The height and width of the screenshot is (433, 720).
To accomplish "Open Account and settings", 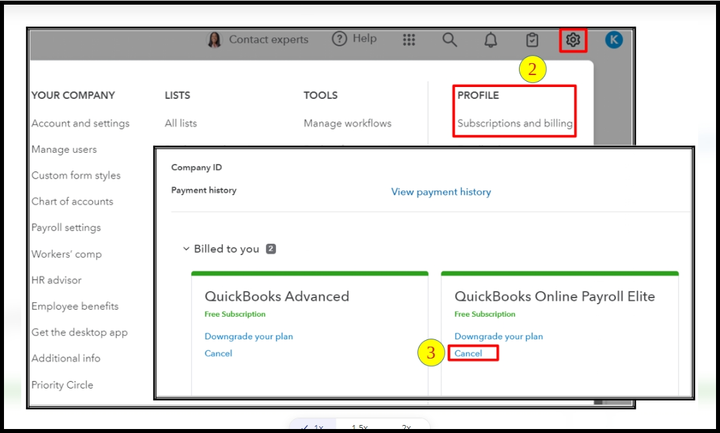I will (x=80, y=123).
